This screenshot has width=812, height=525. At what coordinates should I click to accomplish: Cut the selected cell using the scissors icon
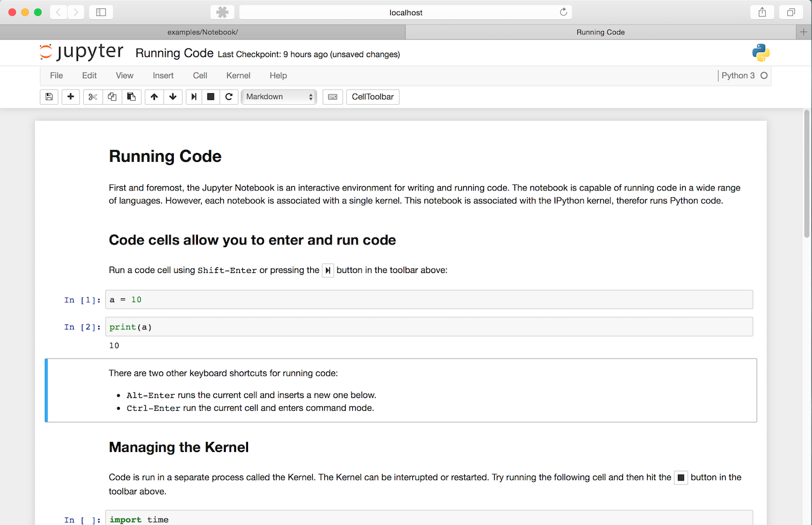coord(93,96)
